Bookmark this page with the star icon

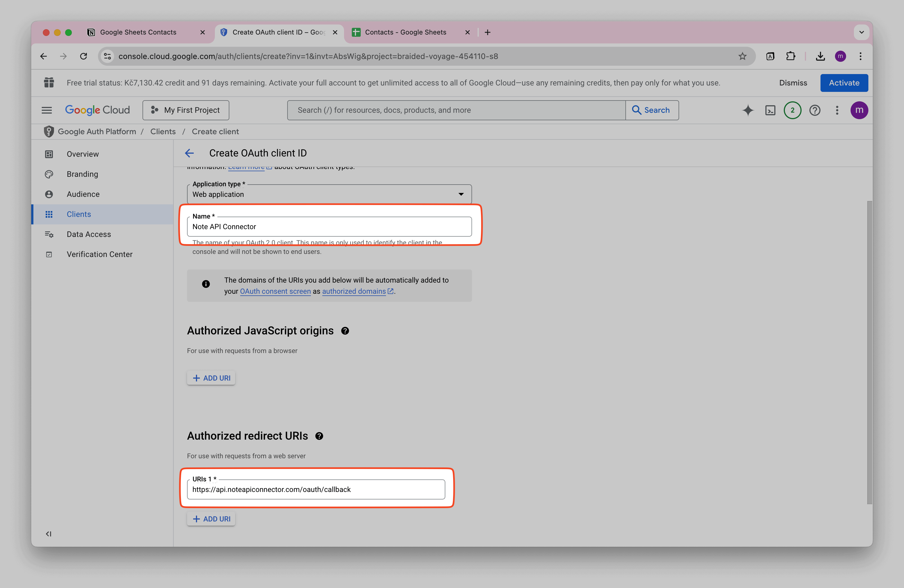[742, 56]
